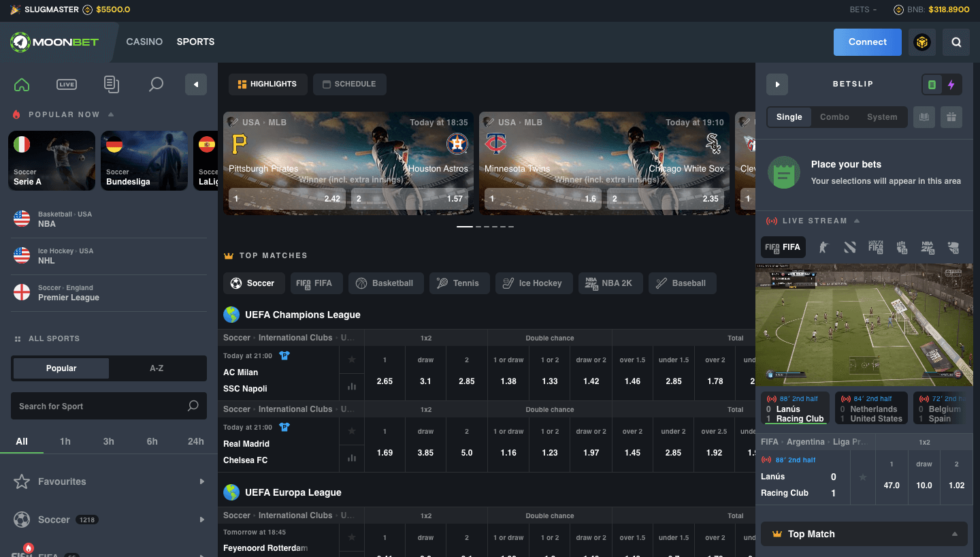Viewport: 980px width, 557px height.
Task: Filter events to 1h timeframe
Action: (x=65, y=441)
